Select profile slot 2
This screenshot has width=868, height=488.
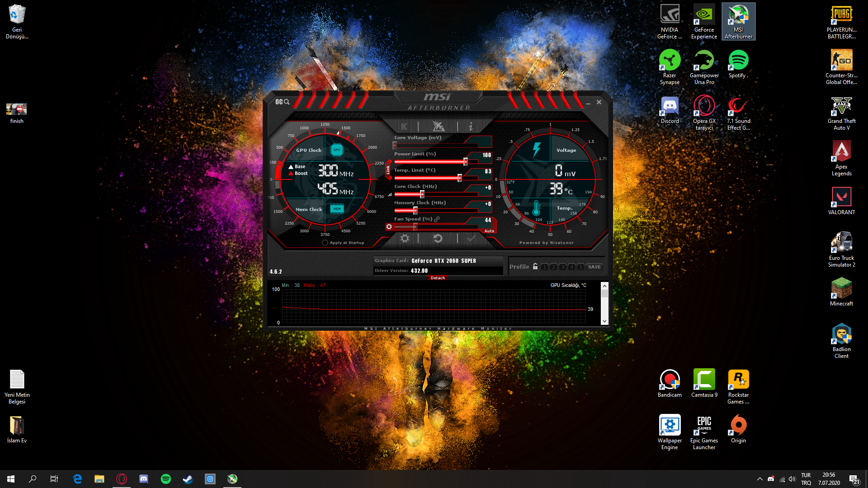pos(553,267)
